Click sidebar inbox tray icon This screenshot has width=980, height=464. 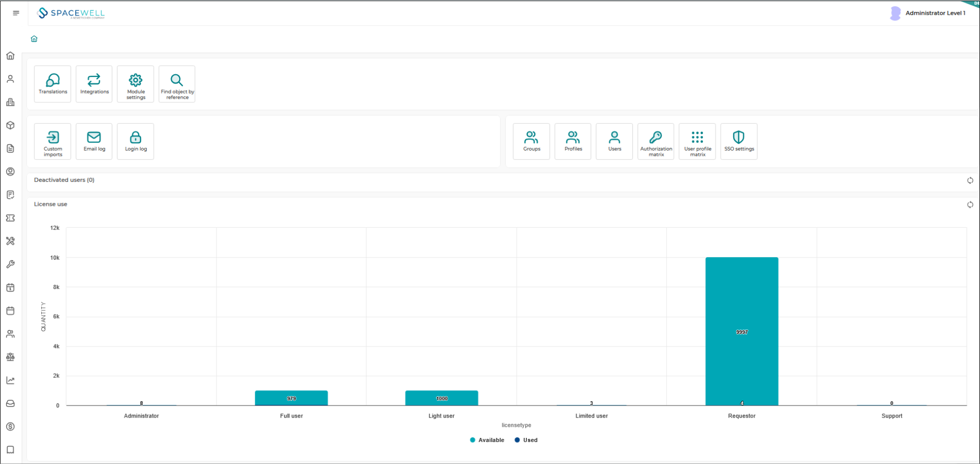10,403
